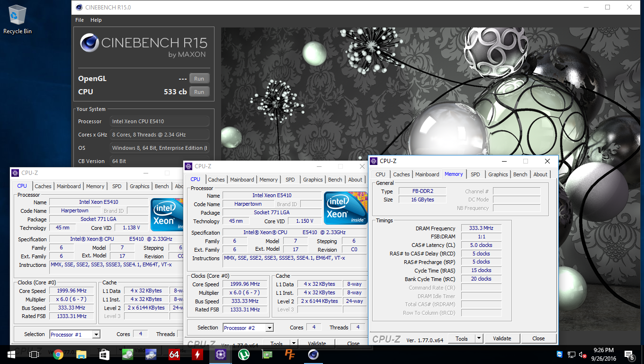
Task: Run the OpenGL benchmark in Cinebench
Action: (x=199, y=79)
